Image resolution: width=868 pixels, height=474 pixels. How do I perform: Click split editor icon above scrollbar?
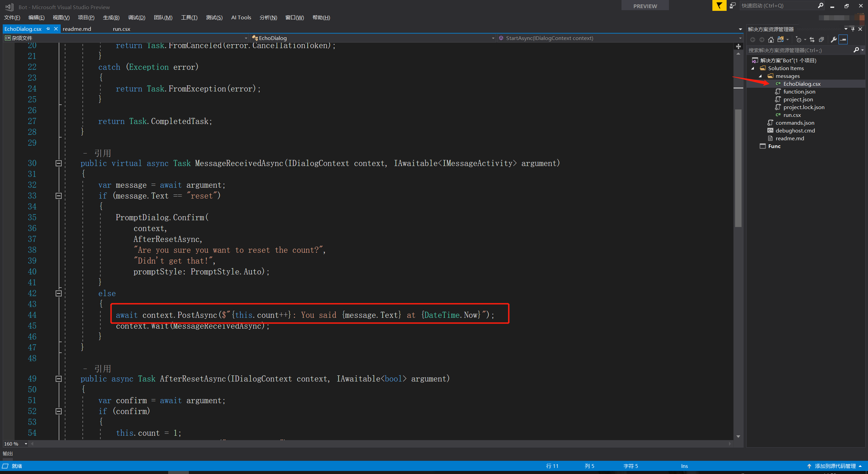pyautogui.click(x=738, y=46)
